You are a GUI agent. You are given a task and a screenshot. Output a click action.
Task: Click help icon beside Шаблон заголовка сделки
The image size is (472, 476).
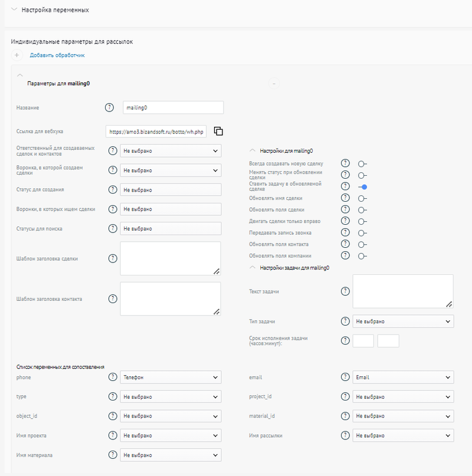tap(113, 258)
